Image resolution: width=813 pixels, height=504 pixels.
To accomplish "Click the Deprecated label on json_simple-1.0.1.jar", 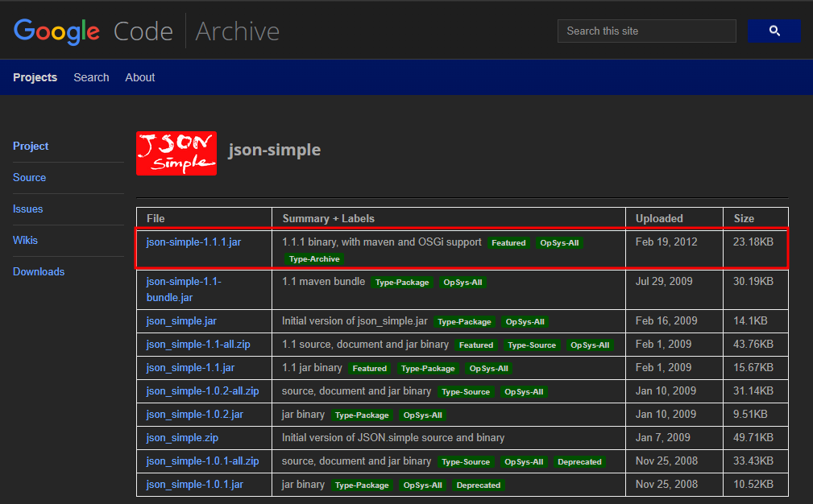I will point(478,485).
